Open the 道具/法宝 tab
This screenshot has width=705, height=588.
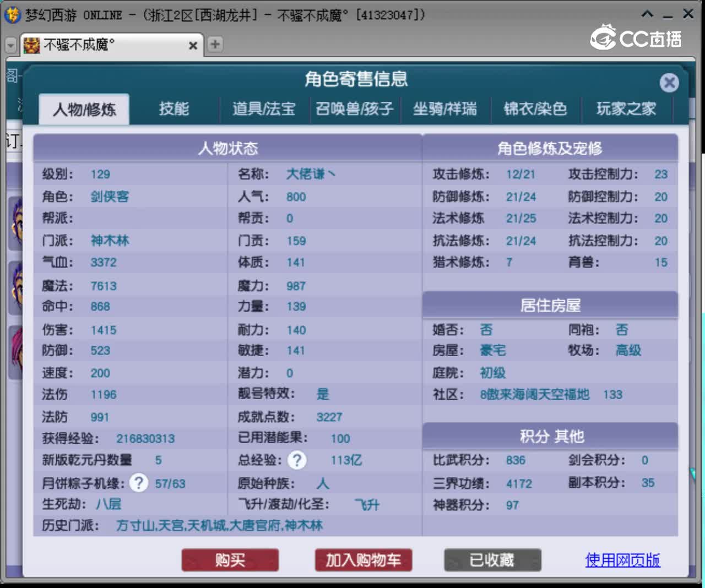coord(264,108)
